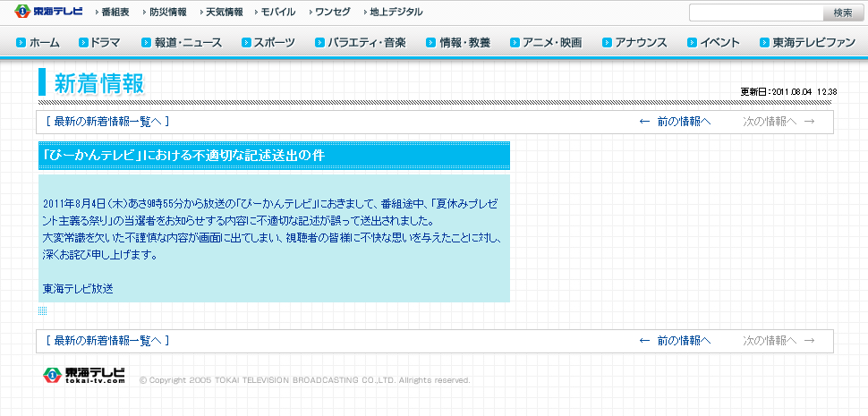Screen dimensions: 868x416
Task: Click the arrow icon beside イベント
Action: [x=692, y=42]
